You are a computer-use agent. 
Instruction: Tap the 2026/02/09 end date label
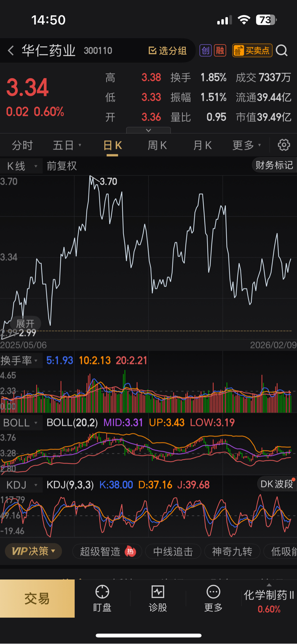[273, 345]
